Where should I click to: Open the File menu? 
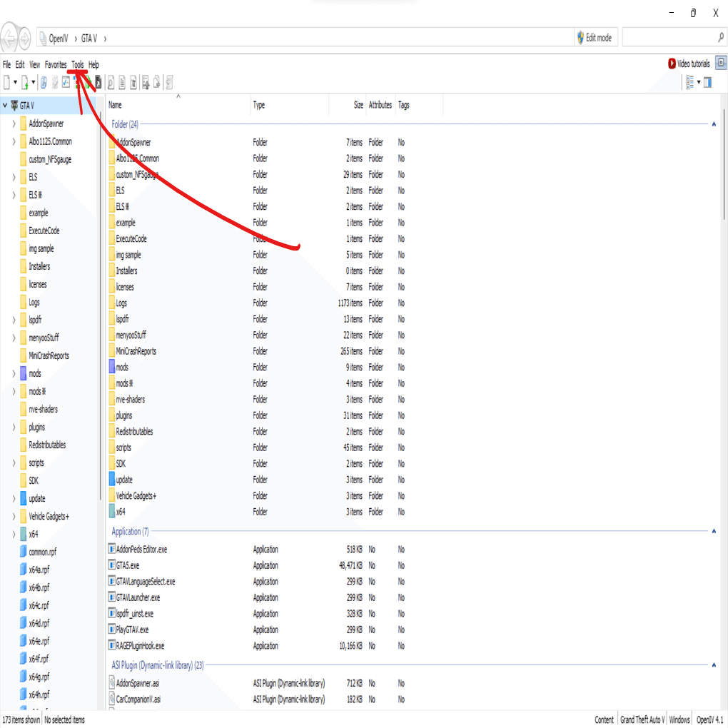point(6,64)
